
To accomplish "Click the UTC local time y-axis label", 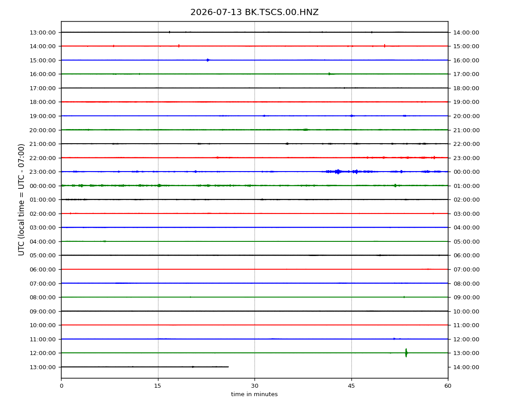I will pos(21,200).
